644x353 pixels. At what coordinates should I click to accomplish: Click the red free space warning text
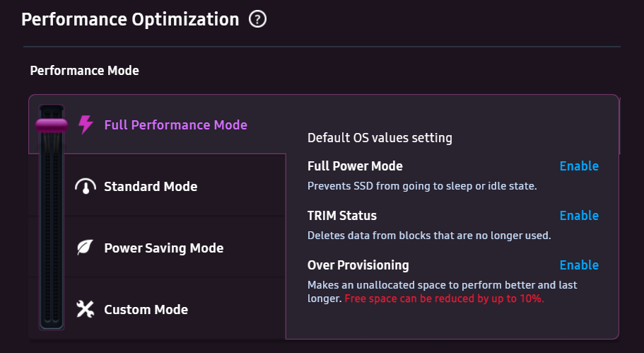(x=444, y=299)
